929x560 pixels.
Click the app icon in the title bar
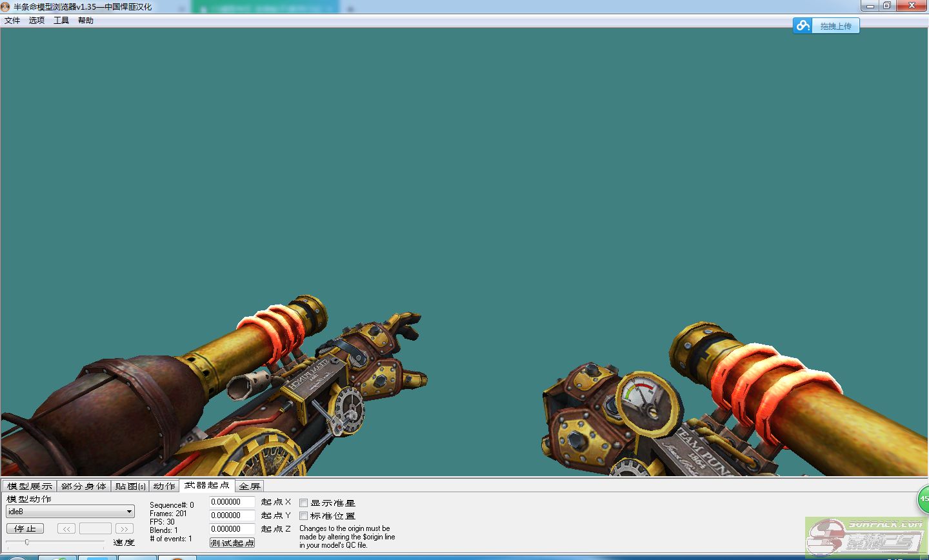click(6, 6)
